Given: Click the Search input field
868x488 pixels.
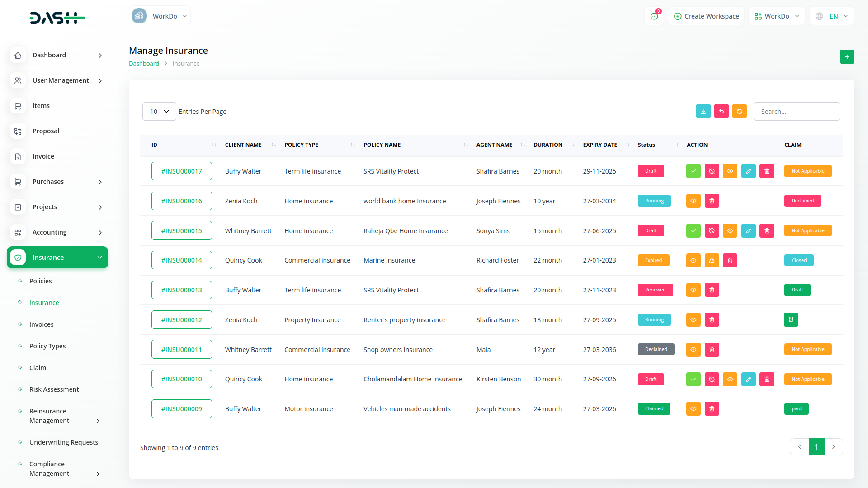Looking at the screenshot, I should point(796,112).
